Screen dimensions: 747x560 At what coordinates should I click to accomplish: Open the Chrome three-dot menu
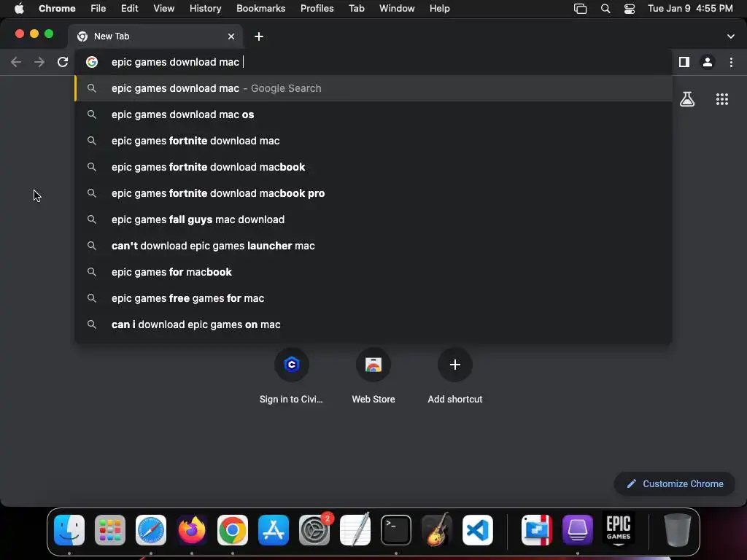pos(731,62)
